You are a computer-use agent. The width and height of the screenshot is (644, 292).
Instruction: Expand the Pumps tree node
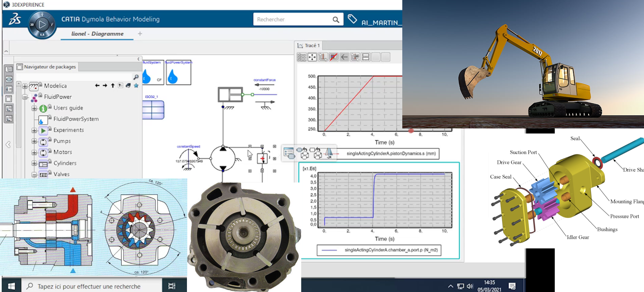[34, 141]
